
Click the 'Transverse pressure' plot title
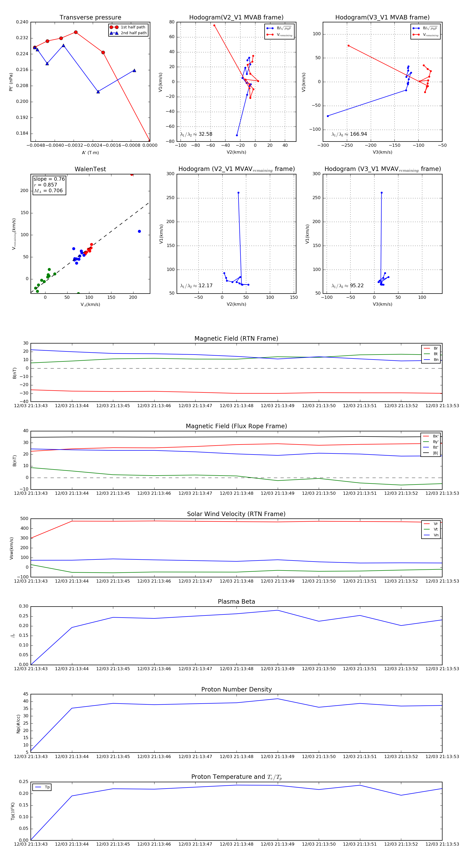[x=90, y=18]
